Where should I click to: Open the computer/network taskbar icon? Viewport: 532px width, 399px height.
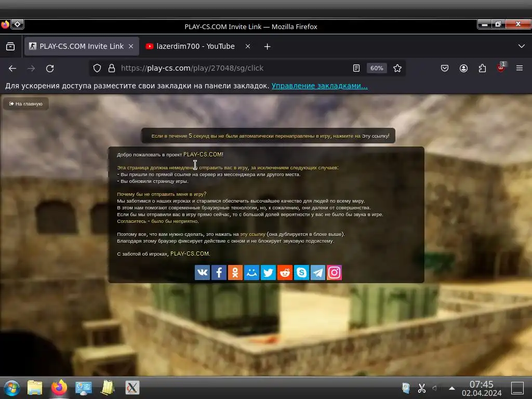tap(84, 388)
